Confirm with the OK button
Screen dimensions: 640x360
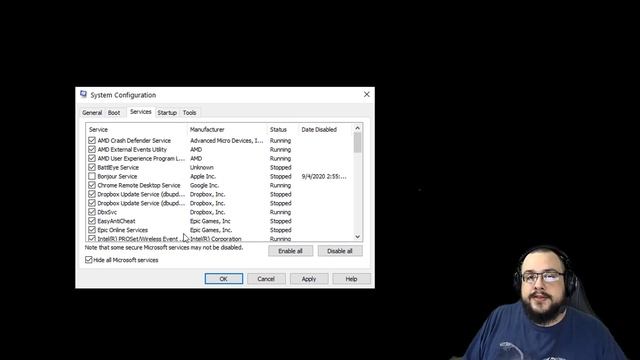pos(224,279)
